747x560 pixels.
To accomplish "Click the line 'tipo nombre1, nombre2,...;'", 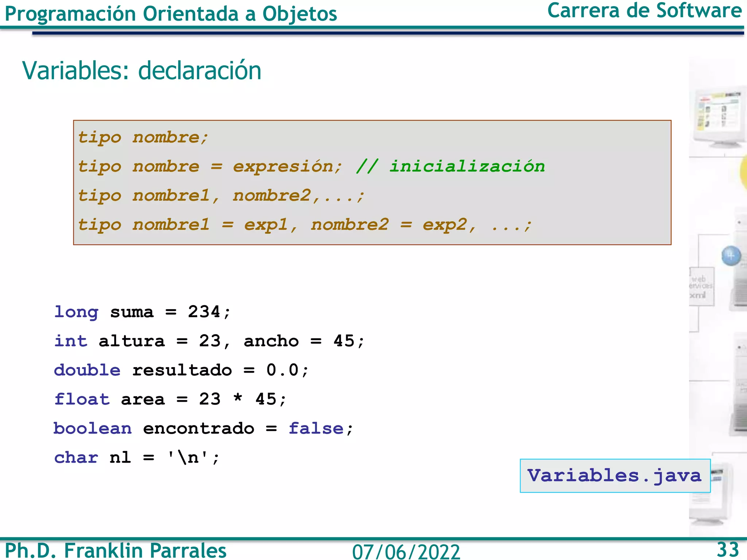I will point(221,196).
